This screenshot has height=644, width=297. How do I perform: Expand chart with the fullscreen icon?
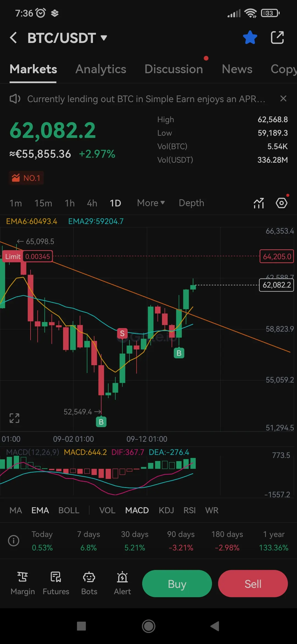pyautogui.click(x=14, y=418)
